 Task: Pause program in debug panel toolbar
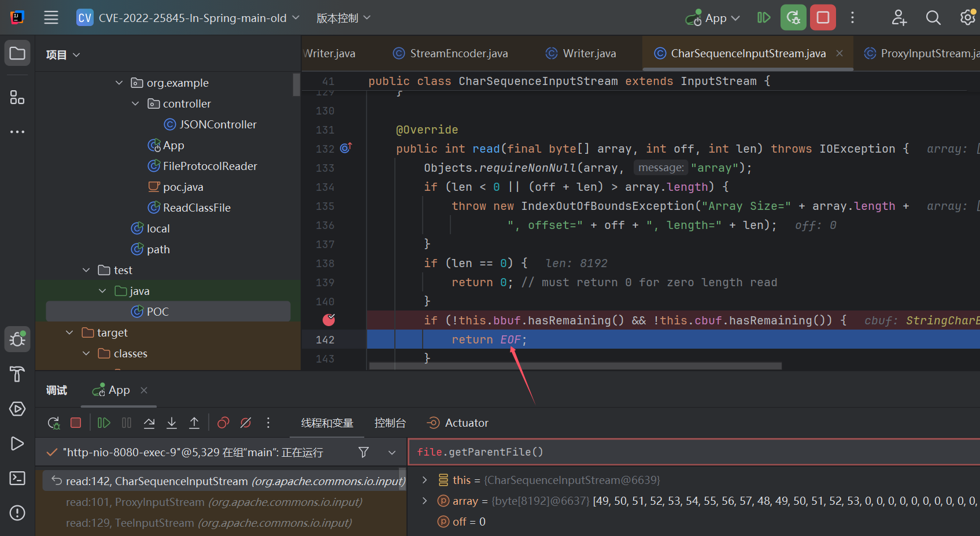click(x=127, y=423)
